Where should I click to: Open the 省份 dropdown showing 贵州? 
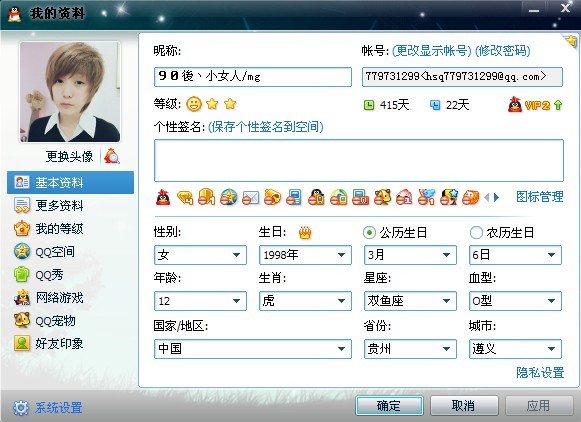(410, 349)
